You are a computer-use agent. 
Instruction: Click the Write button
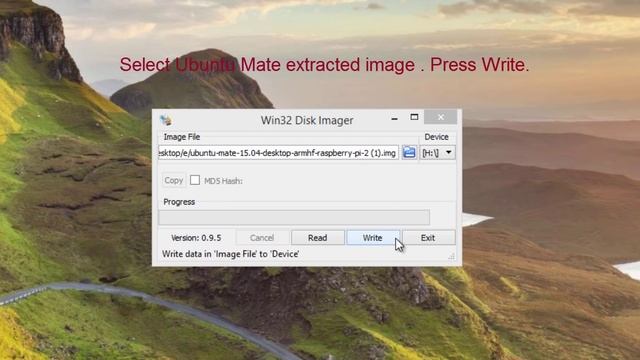(373, 238)
